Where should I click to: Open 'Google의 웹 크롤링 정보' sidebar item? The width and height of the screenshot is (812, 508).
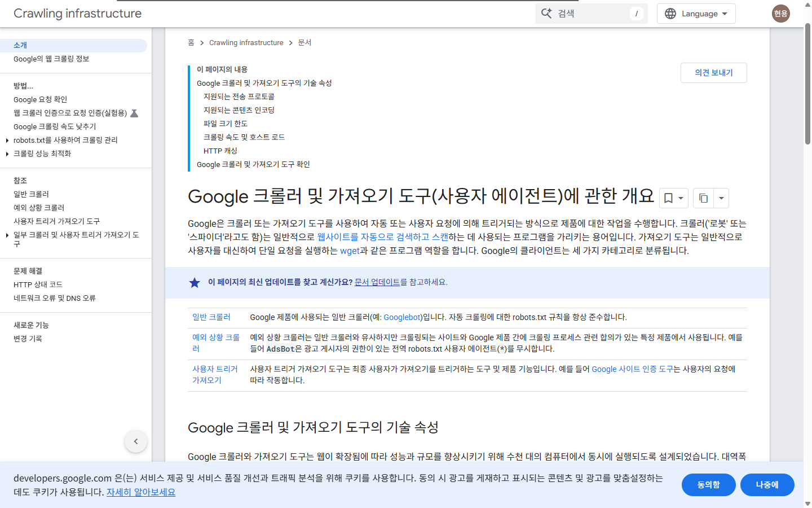51,59
